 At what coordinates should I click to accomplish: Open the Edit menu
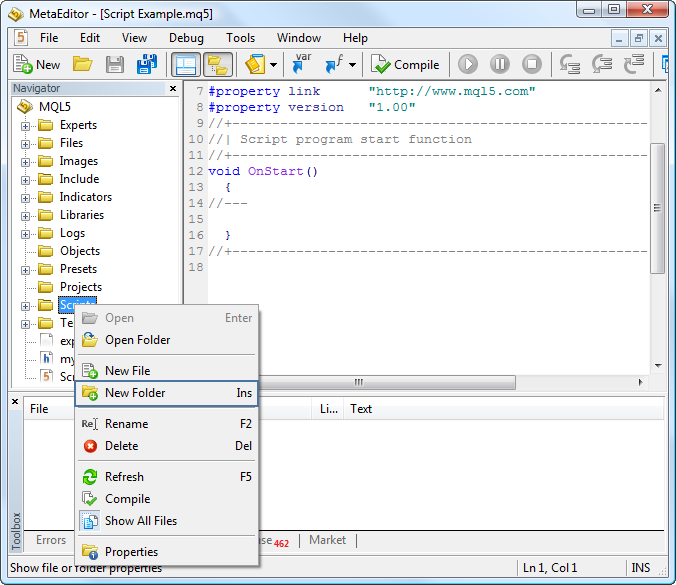pos(90,38)
